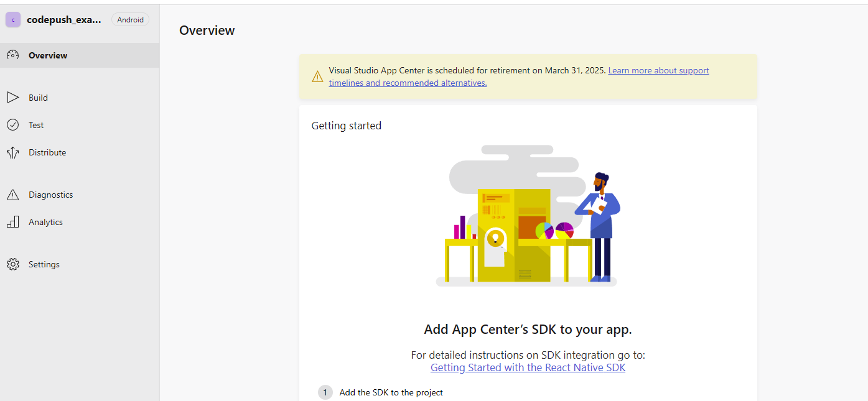Click the Diagnostics warning triangle icon

click(13, 195)
